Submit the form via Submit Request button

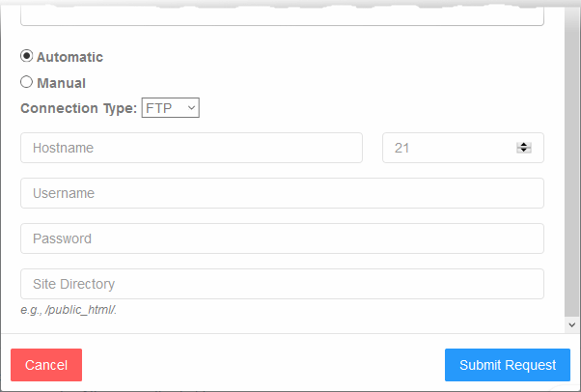pyautogui.click(x=508, y=365)
